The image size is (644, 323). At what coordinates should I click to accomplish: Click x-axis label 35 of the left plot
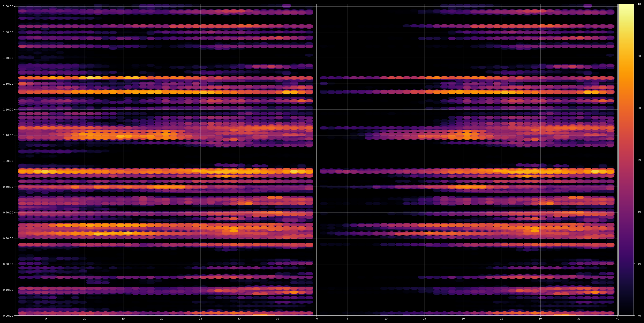278,319
